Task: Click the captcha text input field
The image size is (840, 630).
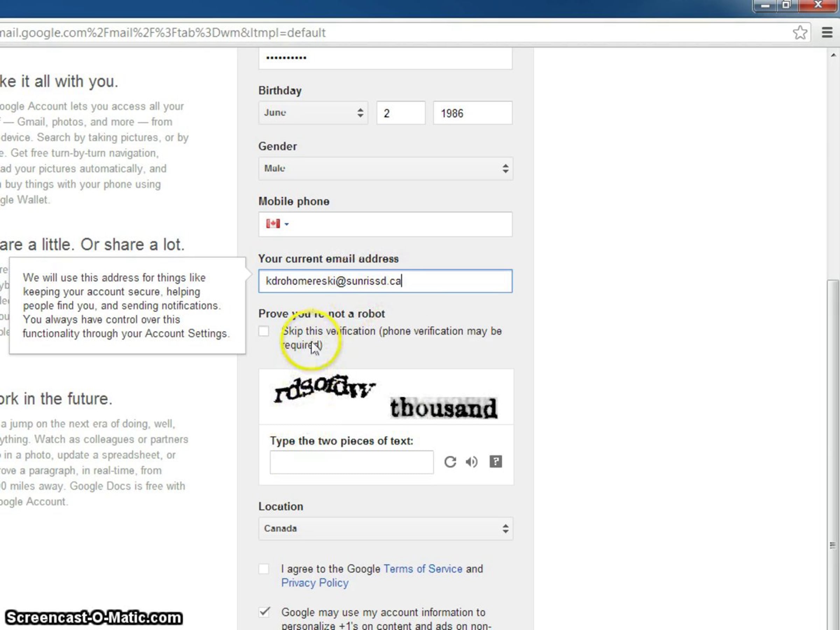Action: (351, 462)
